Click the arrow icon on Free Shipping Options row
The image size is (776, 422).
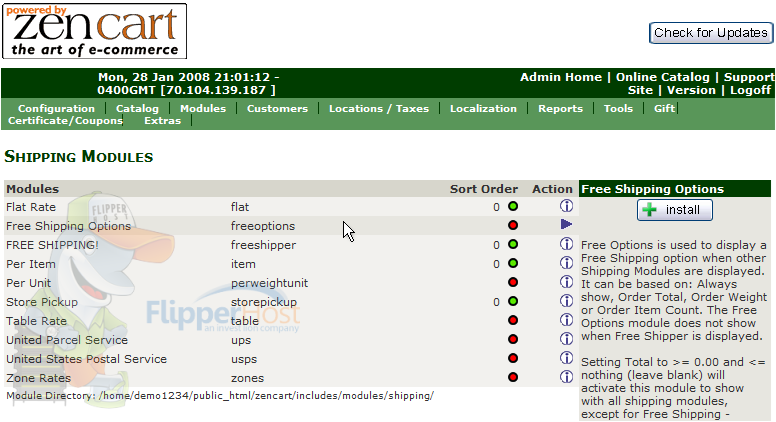pos(566,225)
